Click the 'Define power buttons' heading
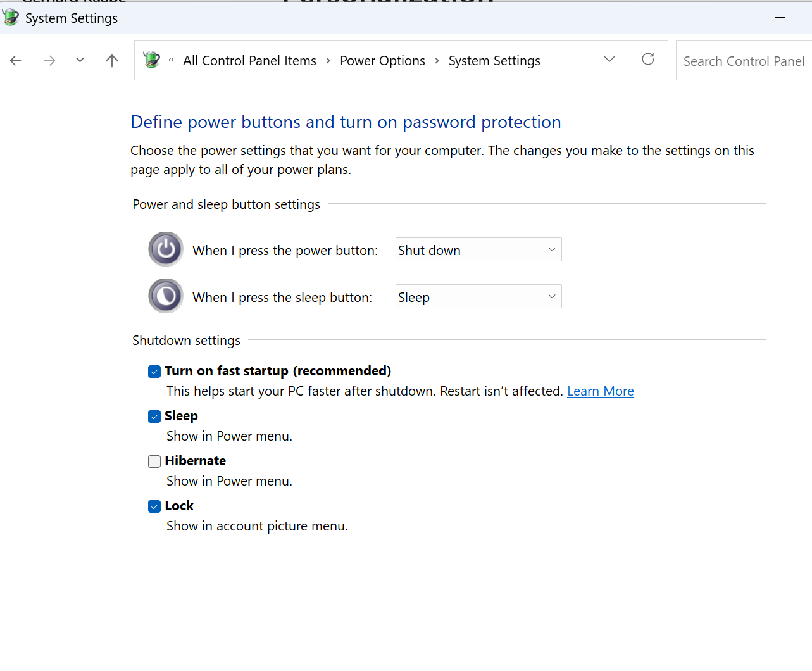Screen dimensions: 812x671 click(x=346, y=122)
